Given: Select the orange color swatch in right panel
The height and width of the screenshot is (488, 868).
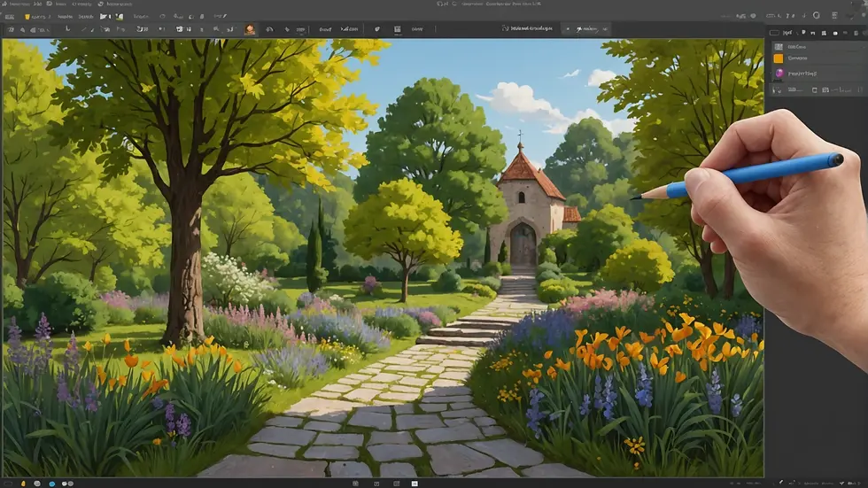Looking at the screenshot, I should tap(779, 58).
